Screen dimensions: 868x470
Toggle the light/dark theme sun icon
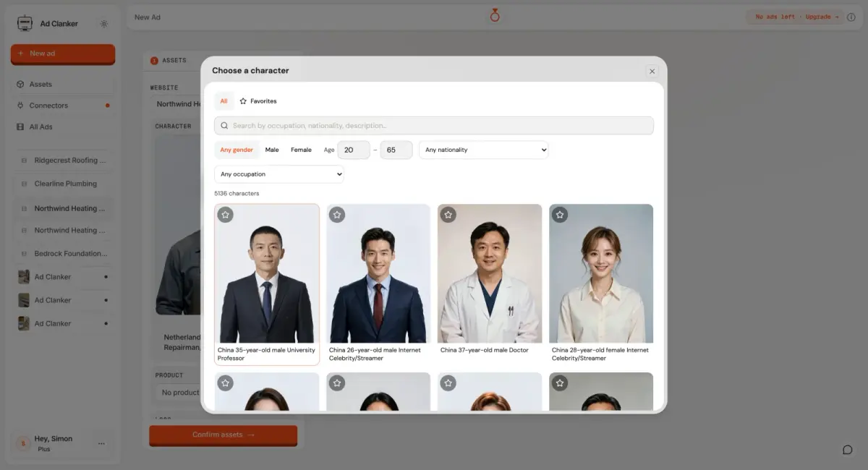click(104, 24)
